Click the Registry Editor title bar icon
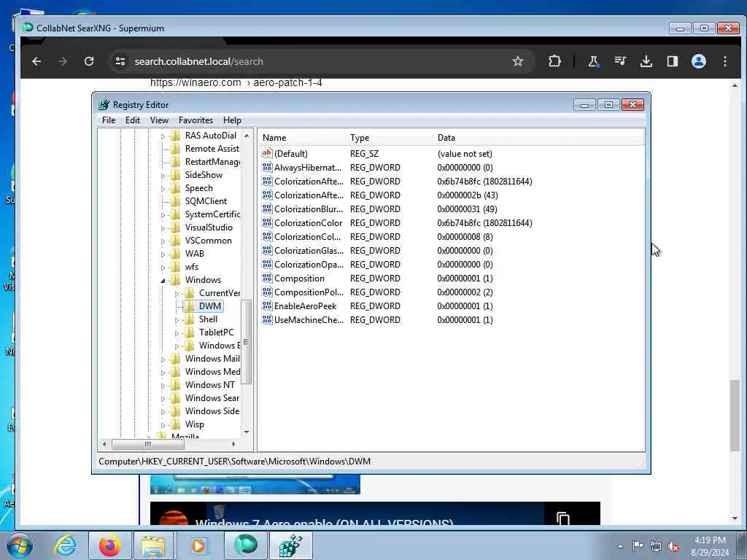747x560 pixels. click(104, 105)
